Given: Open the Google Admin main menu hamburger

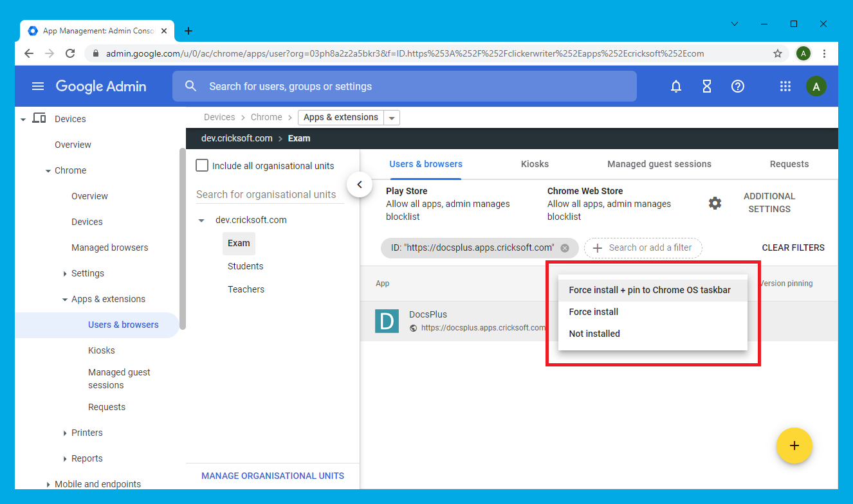Looking at the screenshot, I should coord(38,87).
